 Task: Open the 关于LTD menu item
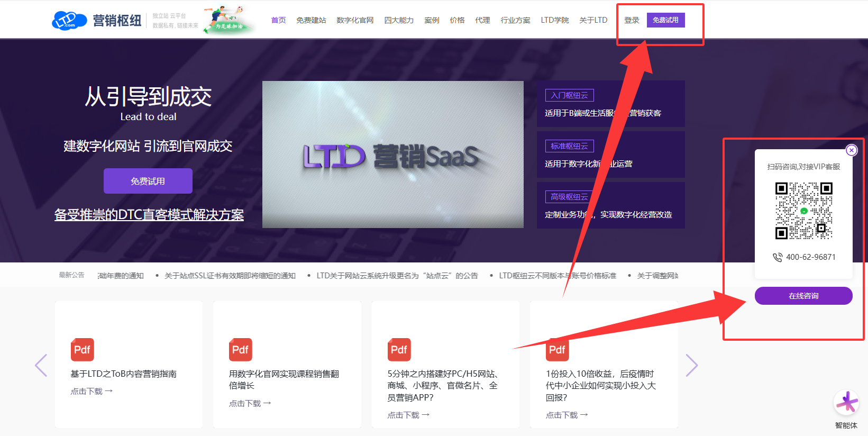tap(593, 20)
